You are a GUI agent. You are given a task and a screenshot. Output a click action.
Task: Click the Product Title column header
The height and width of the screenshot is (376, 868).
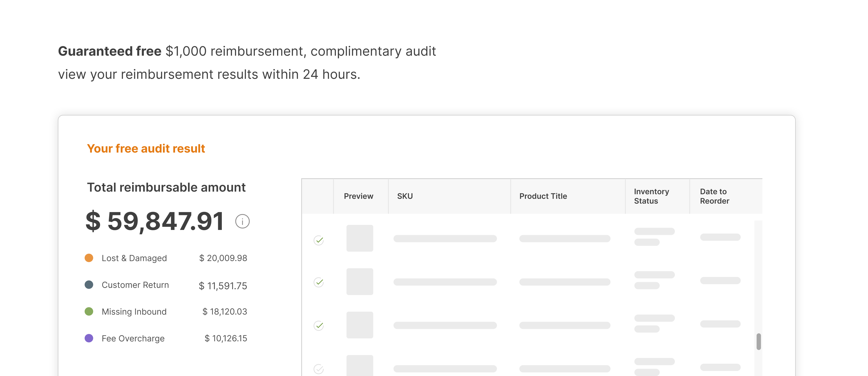(543, 196)
